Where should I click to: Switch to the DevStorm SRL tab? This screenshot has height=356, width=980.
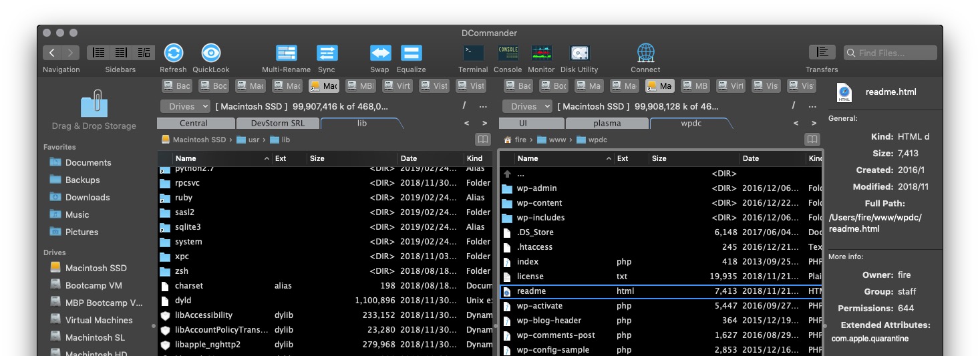click(x=278, y=123)
